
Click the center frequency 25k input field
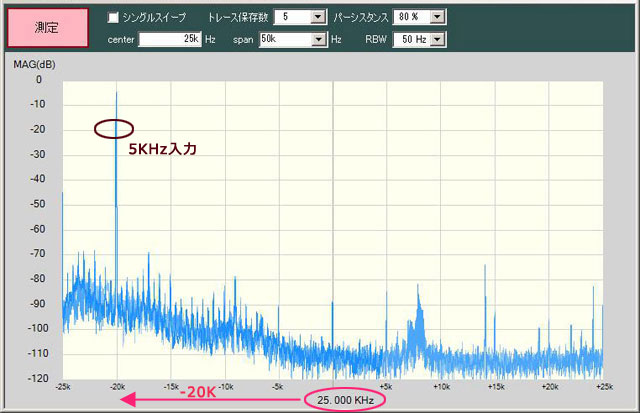coord(170,39)
